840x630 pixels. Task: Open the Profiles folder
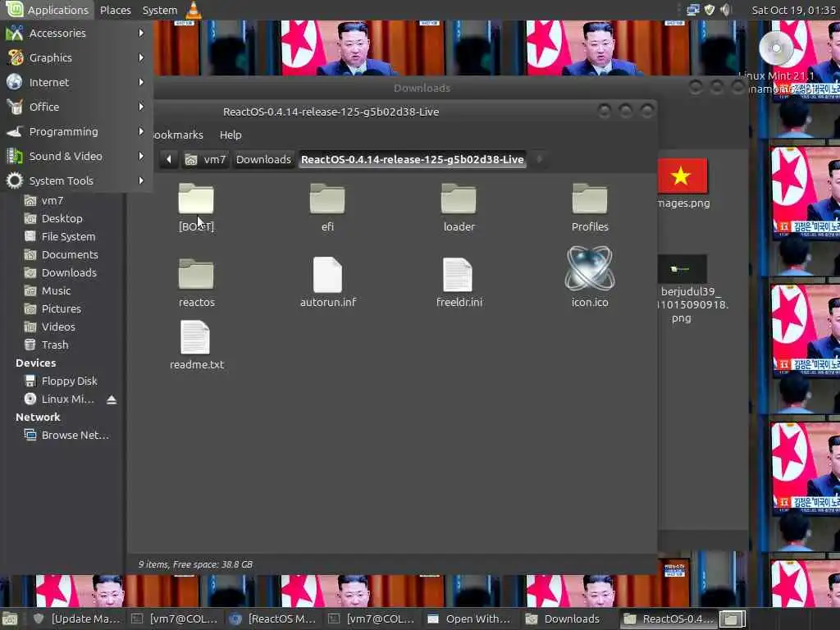(590, 207)
